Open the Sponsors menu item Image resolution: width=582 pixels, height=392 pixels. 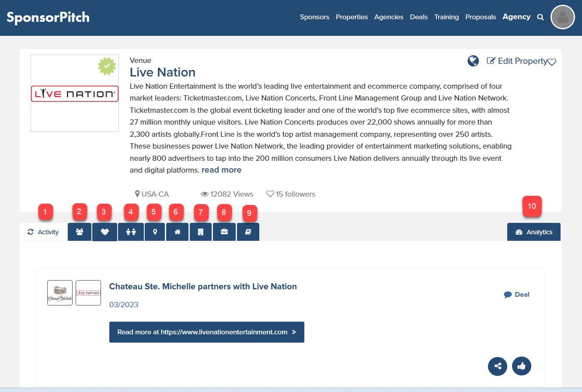click(x=314, y=17)
